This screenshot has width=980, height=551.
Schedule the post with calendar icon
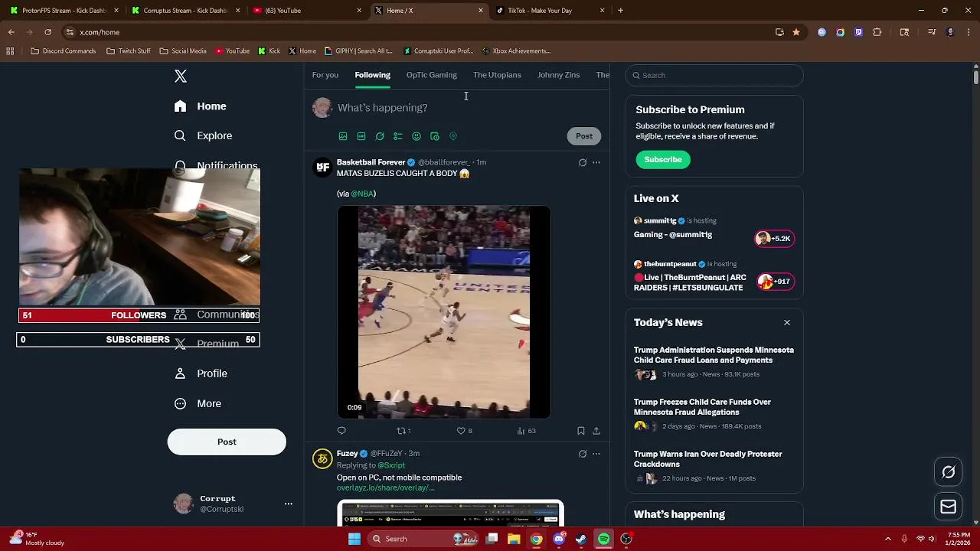point(435,136)
